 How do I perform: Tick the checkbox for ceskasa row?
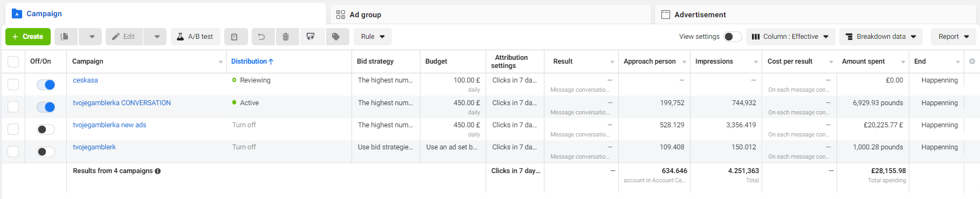(13, 84)
